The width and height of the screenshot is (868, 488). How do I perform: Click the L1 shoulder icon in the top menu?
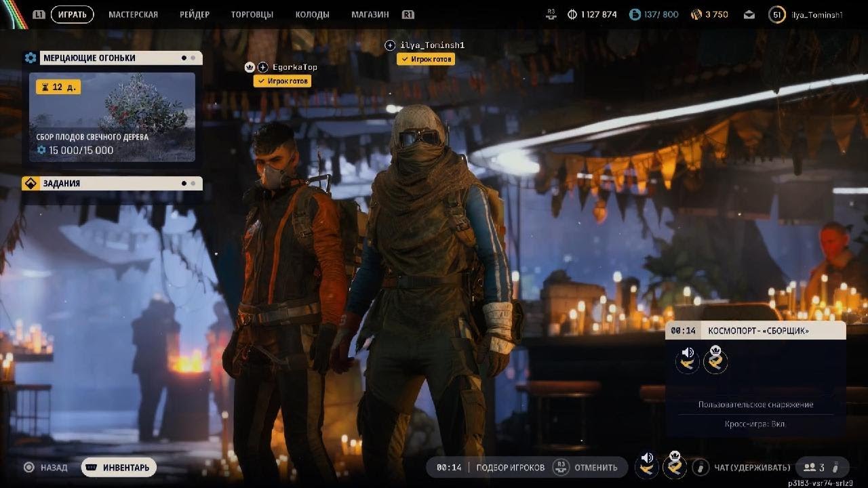[39, 14]
